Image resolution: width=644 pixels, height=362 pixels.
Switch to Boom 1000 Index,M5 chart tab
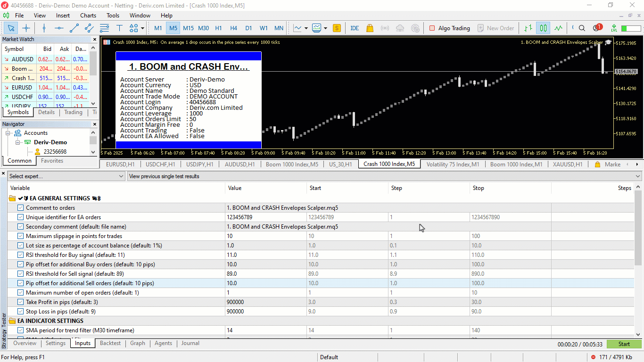pos(292,164)
